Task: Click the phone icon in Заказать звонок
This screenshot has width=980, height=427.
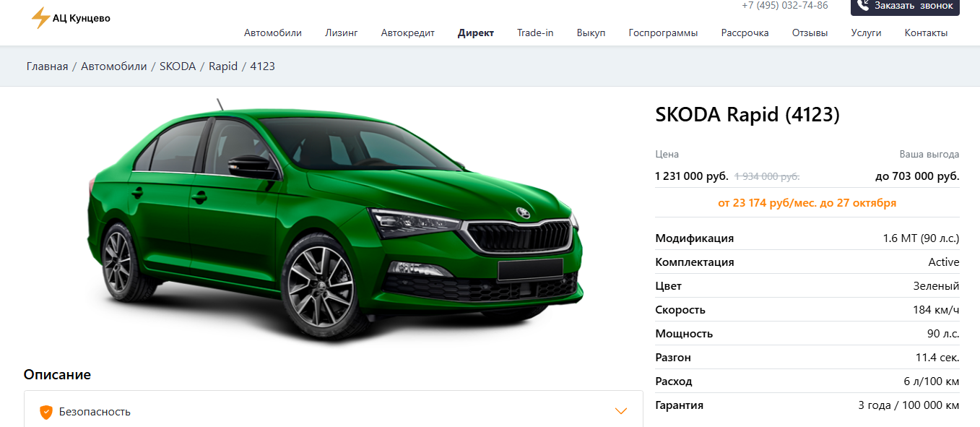Action: click(863, 6)
